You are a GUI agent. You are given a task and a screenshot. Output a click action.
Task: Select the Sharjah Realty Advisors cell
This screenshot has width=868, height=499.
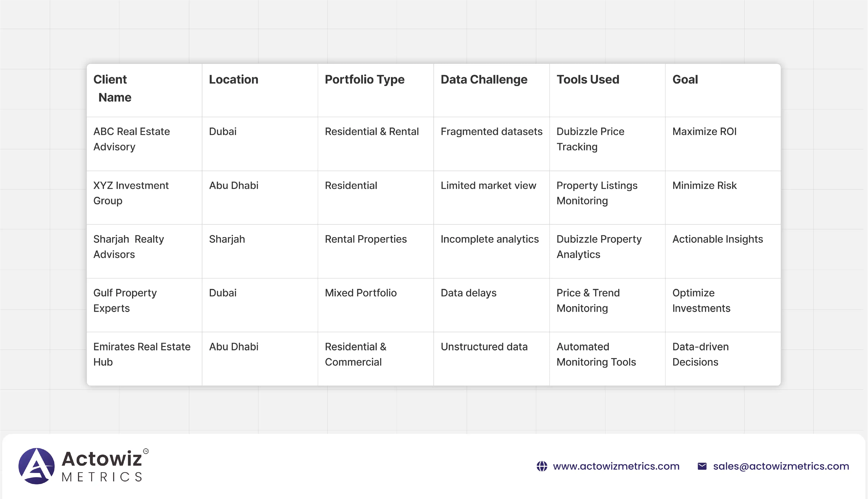(x=128, y=247)
